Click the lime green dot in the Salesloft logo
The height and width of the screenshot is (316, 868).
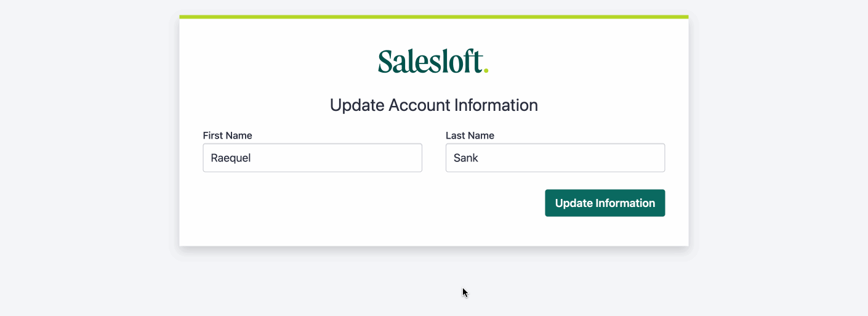point(486,71)
